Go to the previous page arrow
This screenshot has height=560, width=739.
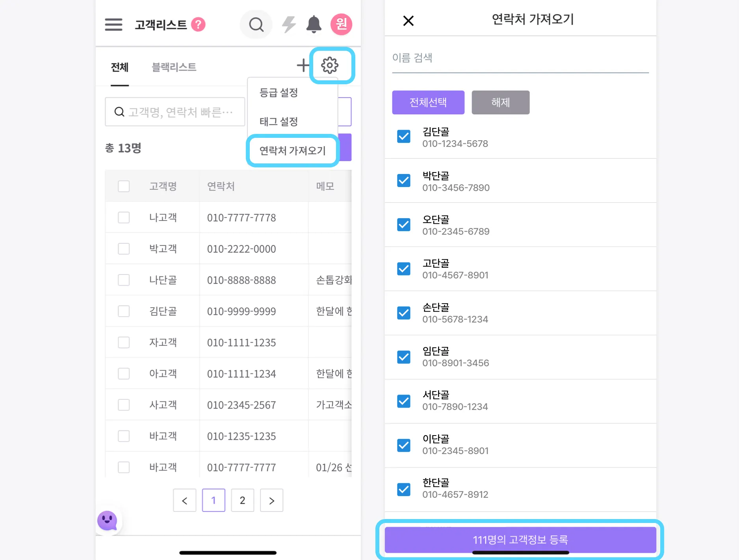[184, 501]
